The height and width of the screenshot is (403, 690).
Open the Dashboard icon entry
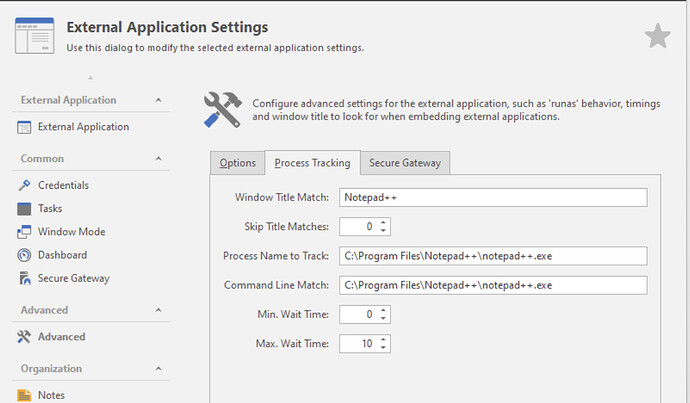pos(25,255)
